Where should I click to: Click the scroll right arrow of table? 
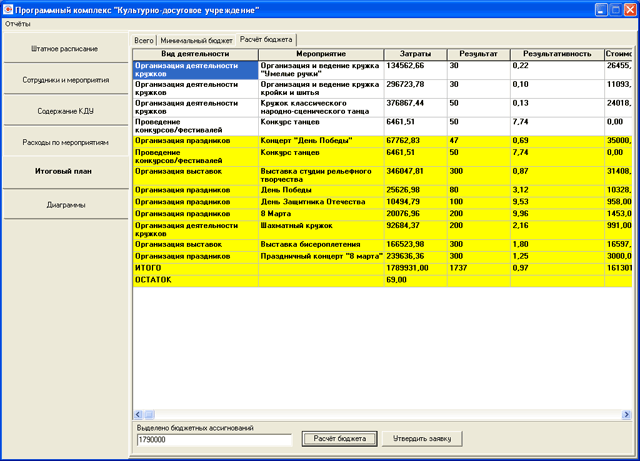[626, 414]
